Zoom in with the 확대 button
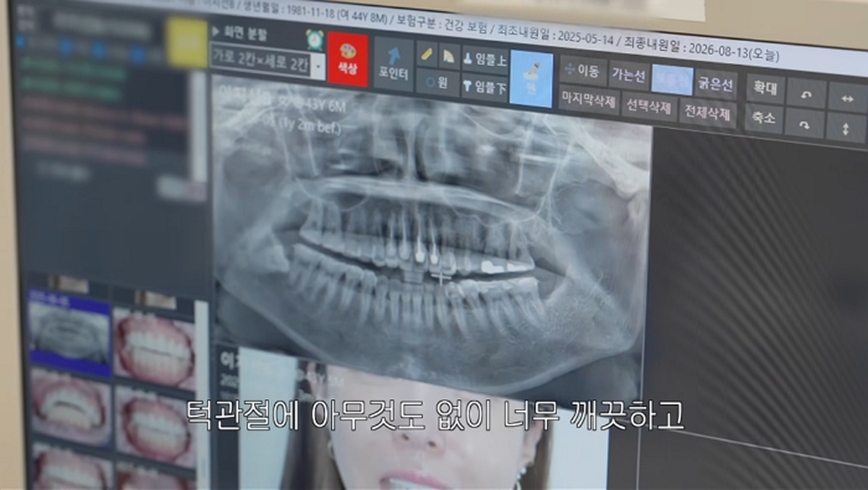The height and width of the screenshot is (490, 868). coord(765,89)
